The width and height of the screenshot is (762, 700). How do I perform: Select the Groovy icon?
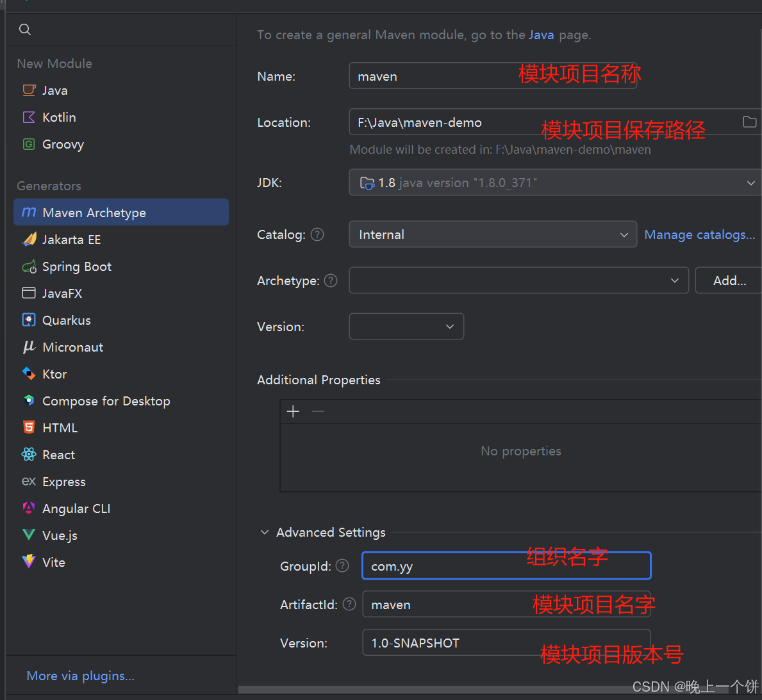pos(29,144)
